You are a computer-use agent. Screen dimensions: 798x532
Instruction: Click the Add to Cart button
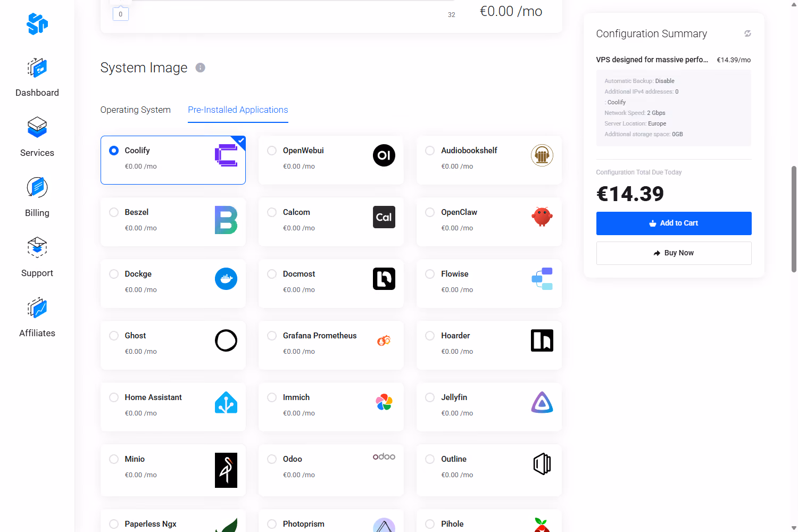click(674, 223)
